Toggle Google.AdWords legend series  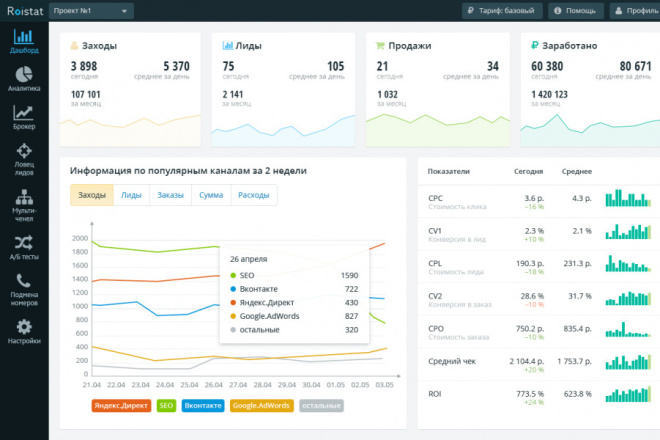[261, 405]
